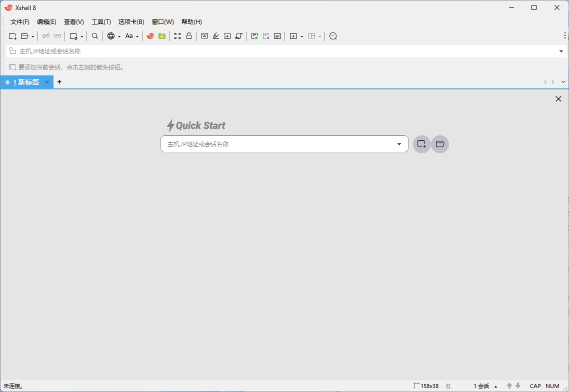Image resolution: width=569 pixels, height=392 pixels.
Task: Click the new session button beside Quick Start
Action: pyautogui.click(x=421, y=144)
